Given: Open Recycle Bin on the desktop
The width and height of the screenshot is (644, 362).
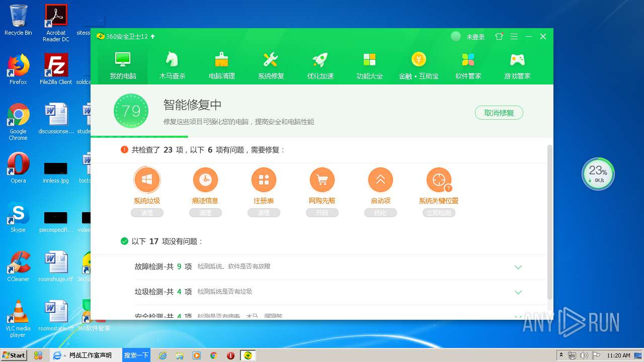Looking at the screenshot, I should click(18, 20).
